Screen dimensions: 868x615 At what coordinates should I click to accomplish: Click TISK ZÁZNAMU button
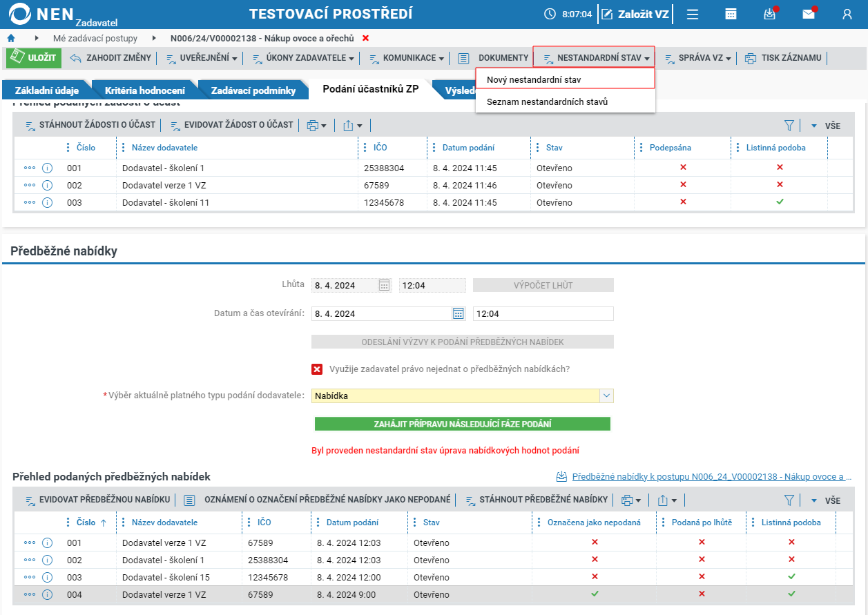tap(784, 58)
